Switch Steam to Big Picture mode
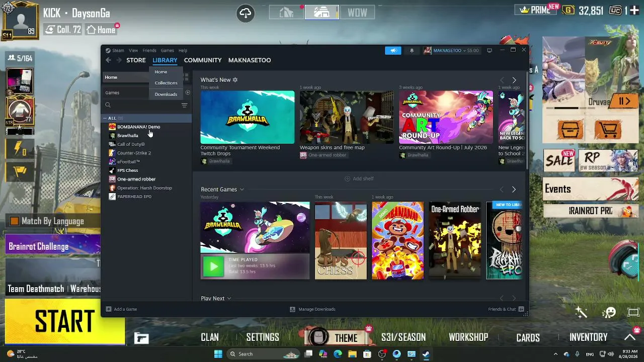 489,50
